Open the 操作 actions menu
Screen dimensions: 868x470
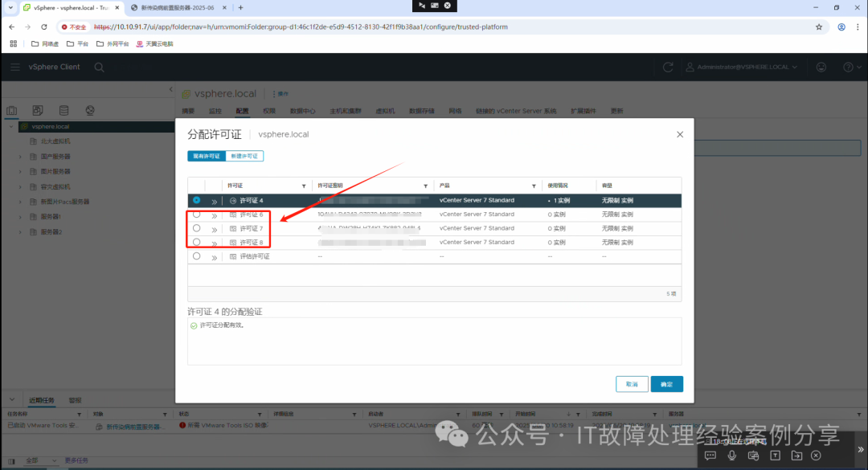click(x=280, y=94)
